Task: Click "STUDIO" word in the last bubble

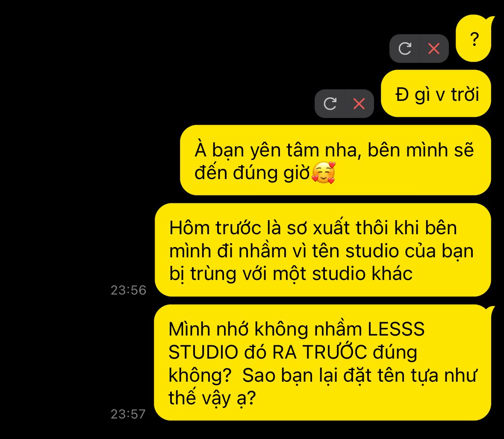Action: [x=203, y=352]
